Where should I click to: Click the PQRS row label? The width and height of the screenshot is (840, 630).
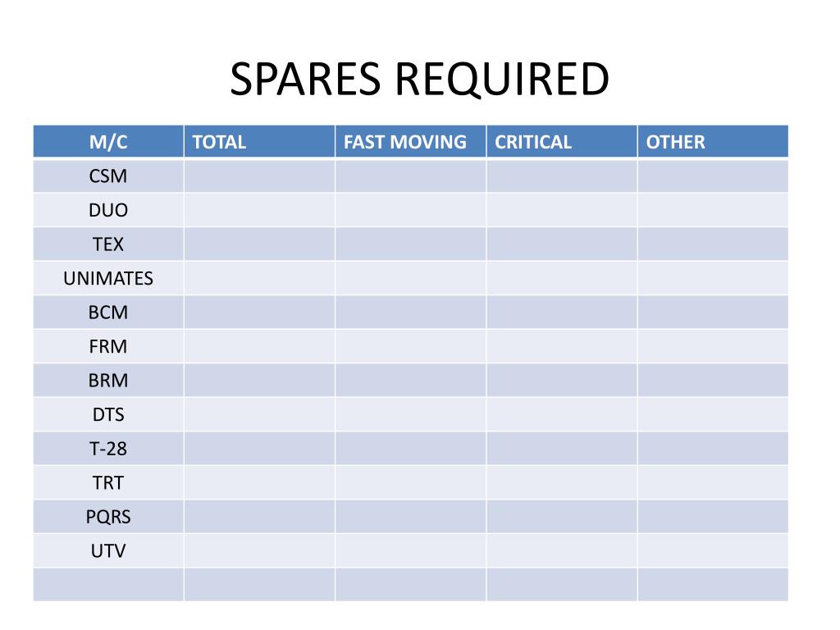[108, 517]
